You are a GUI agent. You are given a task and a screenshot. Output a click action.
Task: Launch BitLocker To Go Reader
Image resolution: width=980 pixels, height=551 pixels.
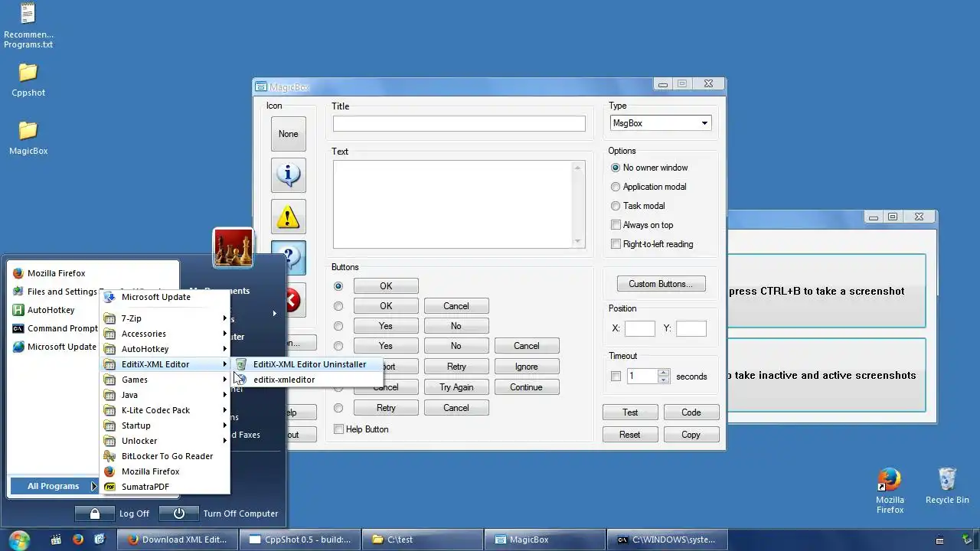pos(165,456)
